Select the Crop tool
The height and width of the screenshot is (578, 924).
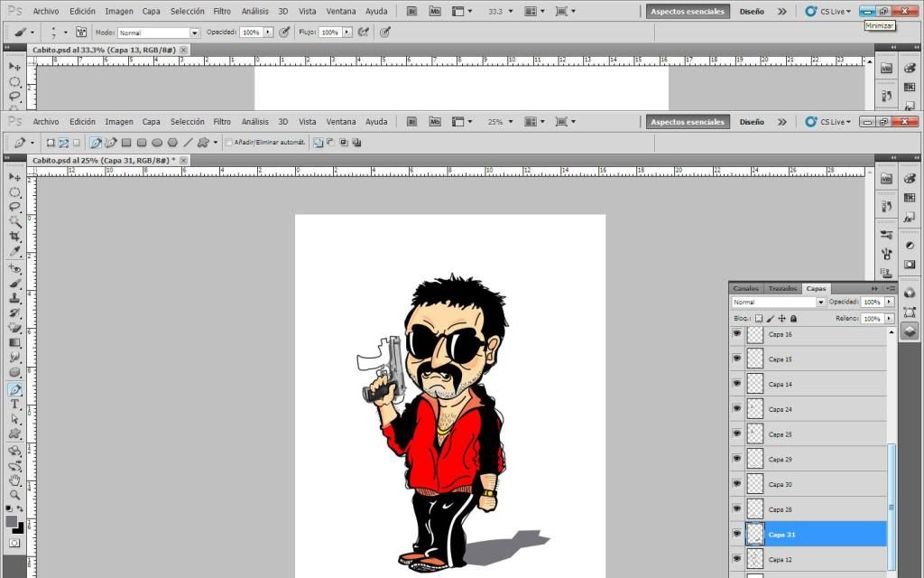pos(14,237)
